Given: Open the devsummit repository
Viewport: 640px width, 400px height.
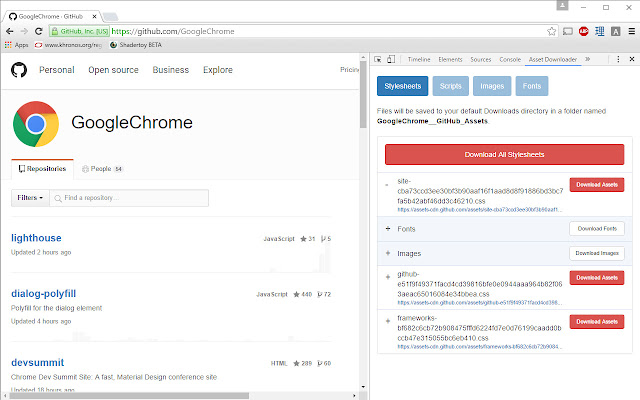Looking at the screenshot, I should pyautogui.click(x=38, y=362).
